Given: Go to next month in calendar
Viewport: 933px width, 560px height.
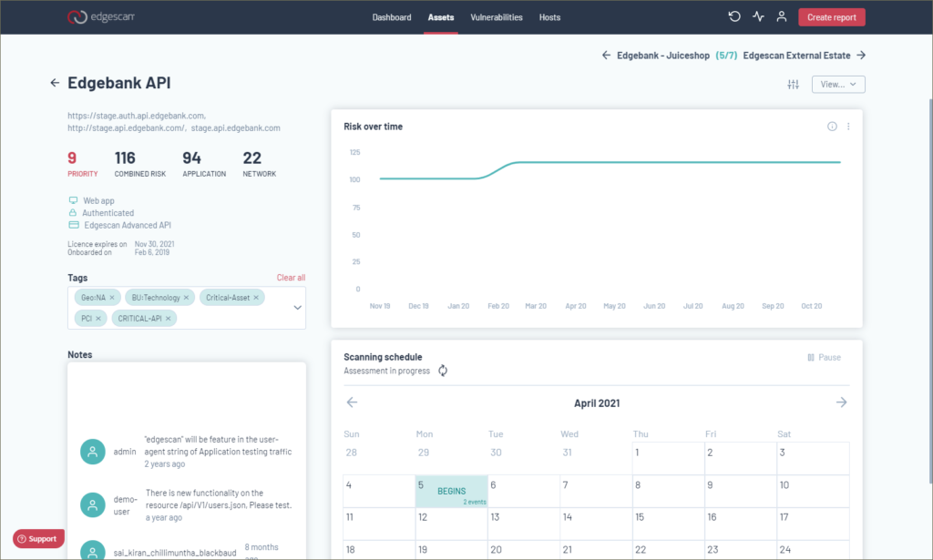Looking at the screenshot, I should click(841, 402).
